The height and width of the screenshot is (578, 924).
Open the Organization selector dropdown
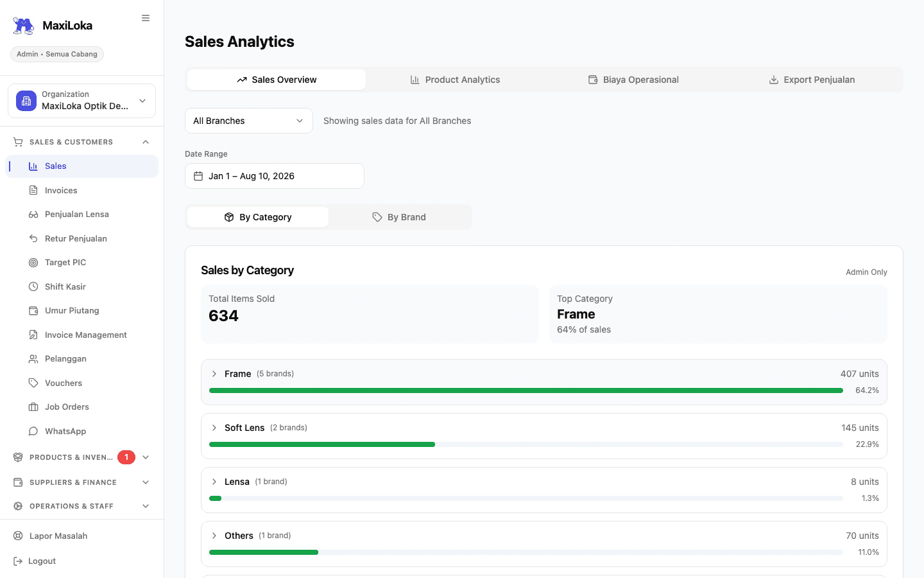(81, 101)
